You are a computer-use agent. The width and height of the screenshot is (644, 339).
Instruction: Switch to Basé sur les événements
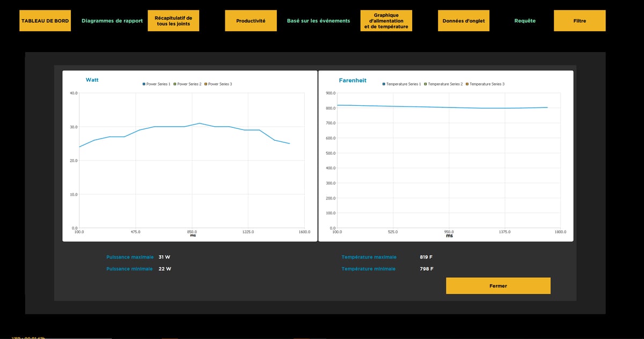pos(318,21)
